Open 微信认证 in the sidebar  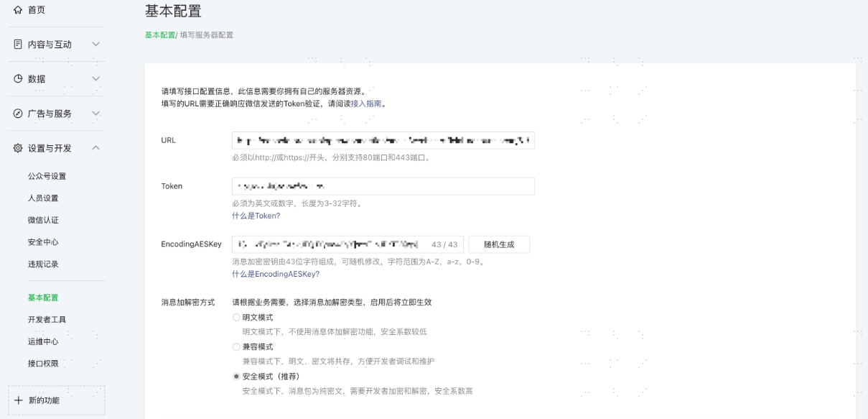[43, 220]
